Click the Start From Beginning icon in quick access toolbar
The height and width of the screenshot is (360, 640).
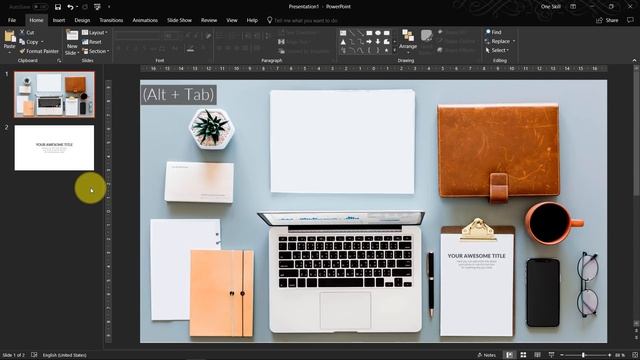[x=97, y=7]
